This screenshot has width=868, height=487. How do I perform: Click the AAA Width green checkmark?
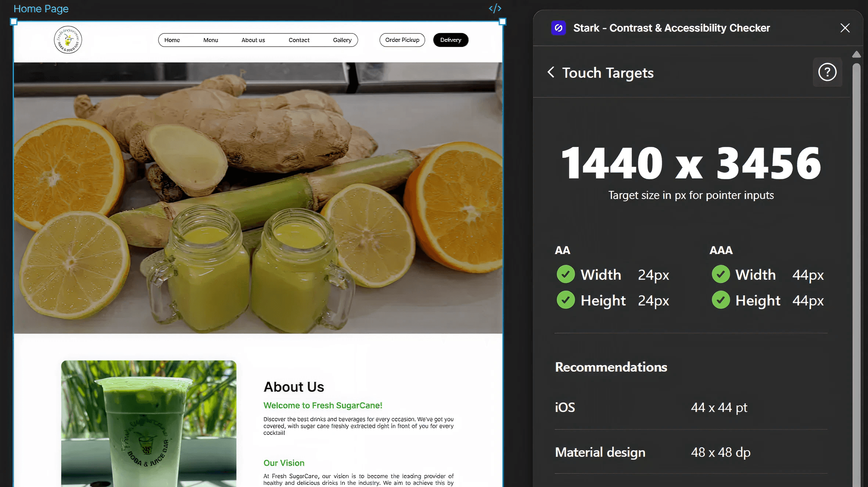pyautogui.click(x=721, y=274)
